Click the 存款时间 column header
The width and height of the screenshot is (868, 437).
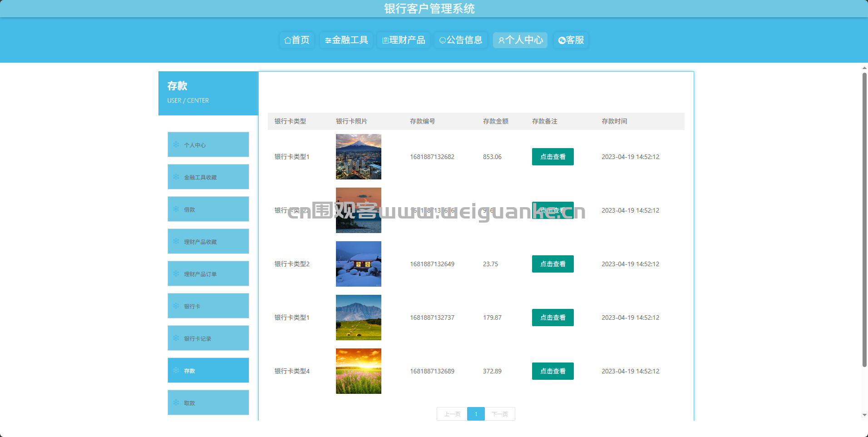click(x=614, y=121)
